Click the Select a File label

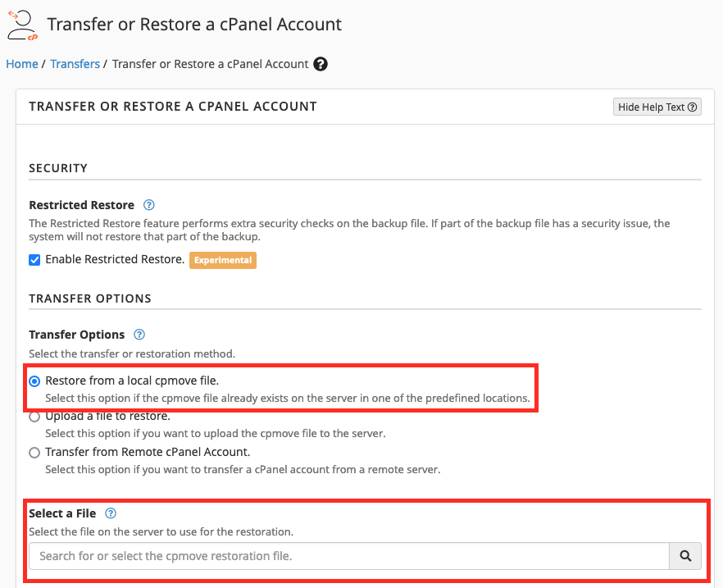tap(62, 513)
